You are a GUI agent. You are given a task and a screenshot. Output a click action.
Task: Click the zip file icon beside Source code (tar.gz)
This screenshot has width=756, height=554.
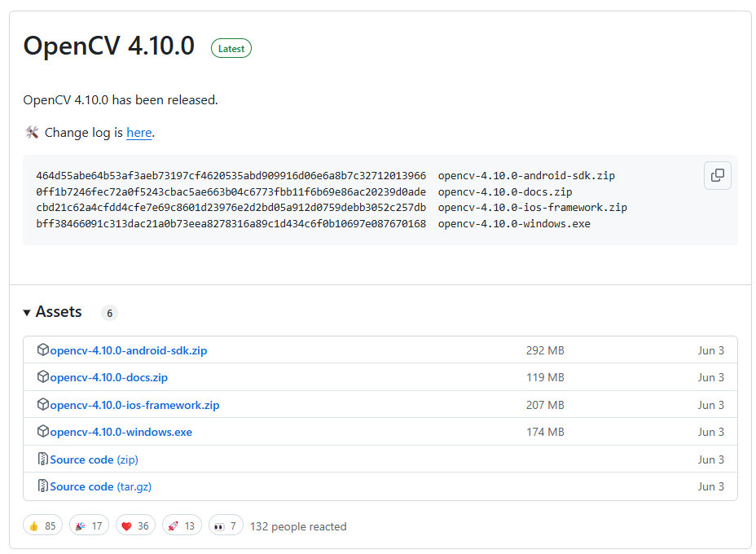pos(43,486)
